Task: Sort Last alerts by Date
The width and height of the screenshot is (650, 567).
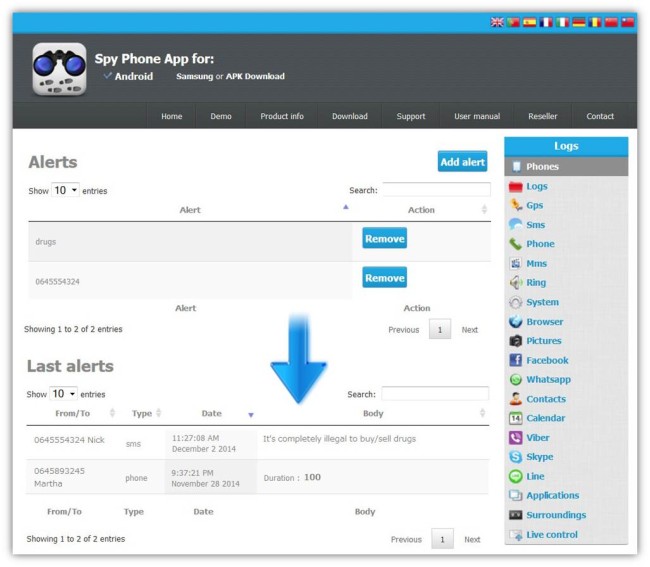Action: click(211, 413)
